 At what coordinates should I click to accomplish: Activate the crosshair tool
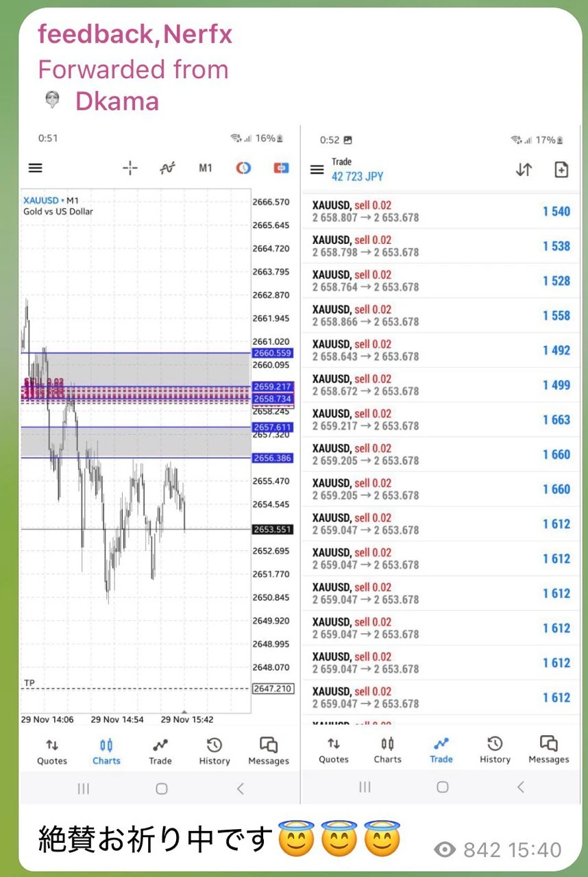coord(130,168)
